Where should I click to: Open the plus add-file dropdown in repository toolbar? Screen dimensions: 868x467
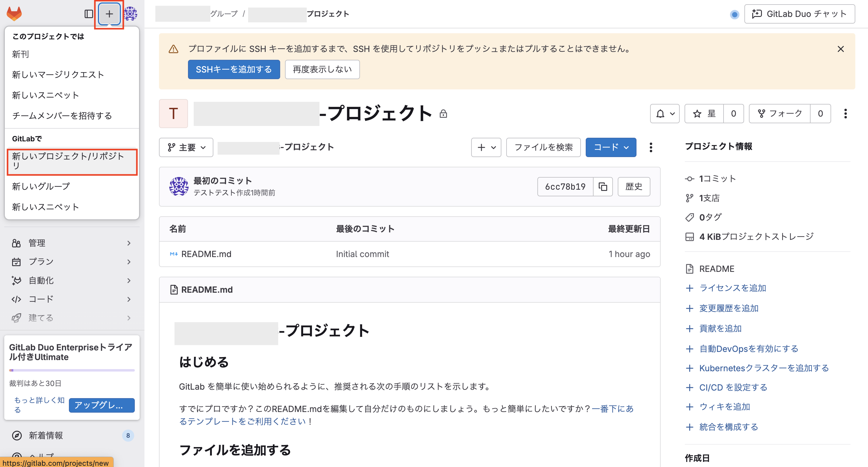(x=486, y=147)
